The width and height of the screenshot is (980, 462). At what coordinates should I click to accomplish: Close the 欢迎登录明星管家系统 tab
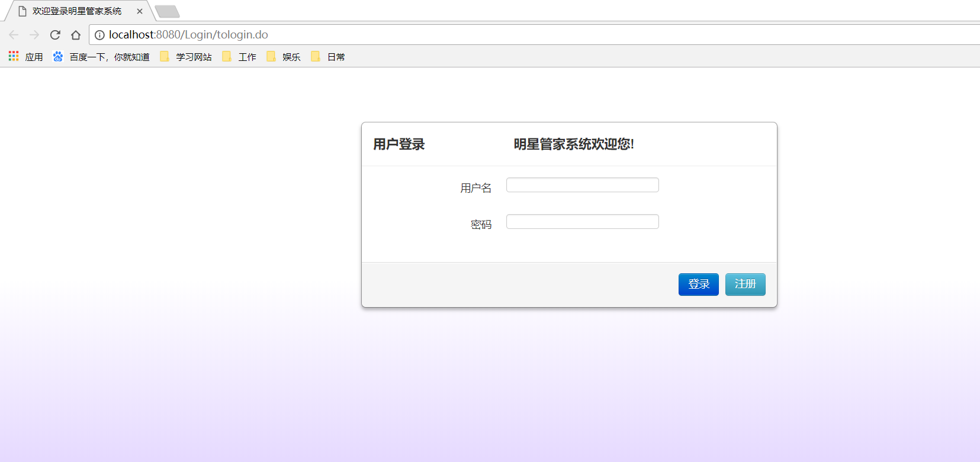click(x=140, y=11)
